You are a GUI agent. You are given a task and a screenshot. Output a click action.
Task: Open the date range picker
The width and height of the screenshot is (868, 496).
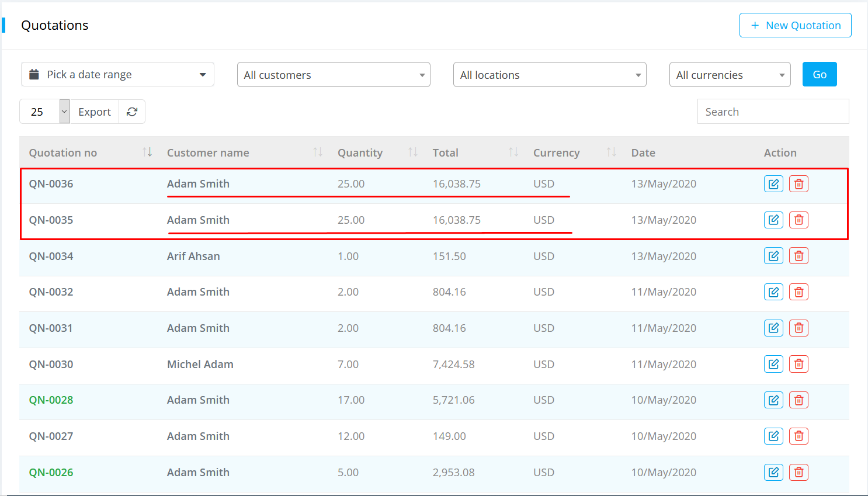[117, 75]
